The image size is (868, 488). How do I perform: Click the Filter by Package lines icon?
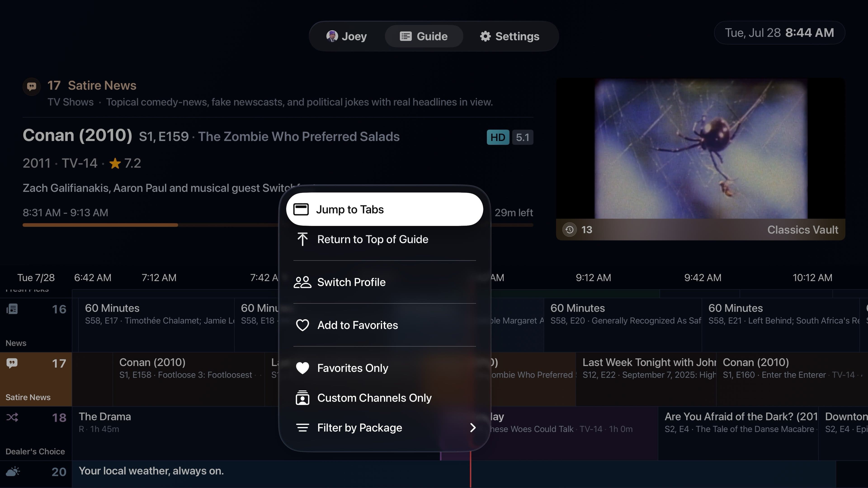(302, 428)
